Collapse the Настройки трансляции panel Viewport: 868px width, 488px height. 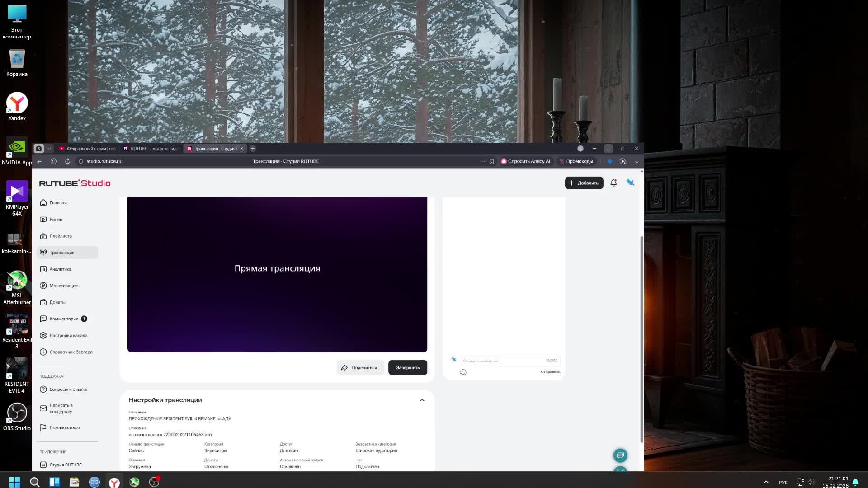[x=422, y=400]
